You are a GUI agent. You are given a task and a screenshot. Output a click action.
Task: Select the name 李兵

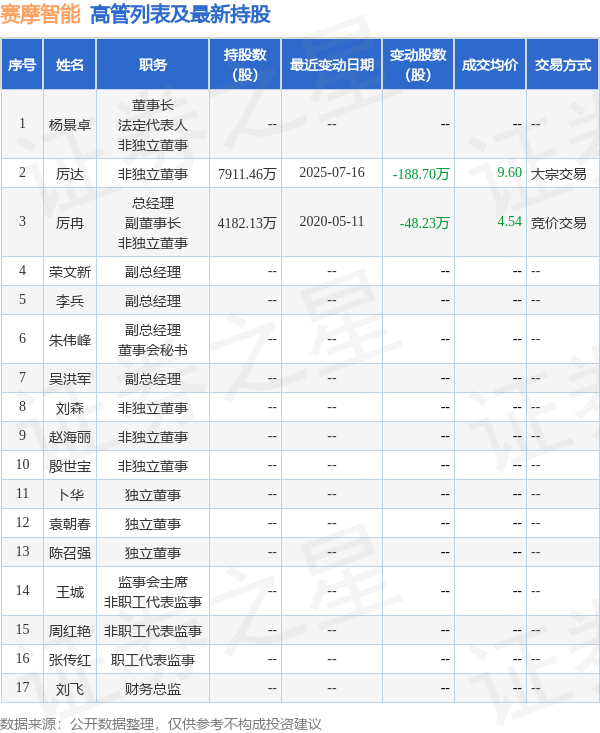70,301
